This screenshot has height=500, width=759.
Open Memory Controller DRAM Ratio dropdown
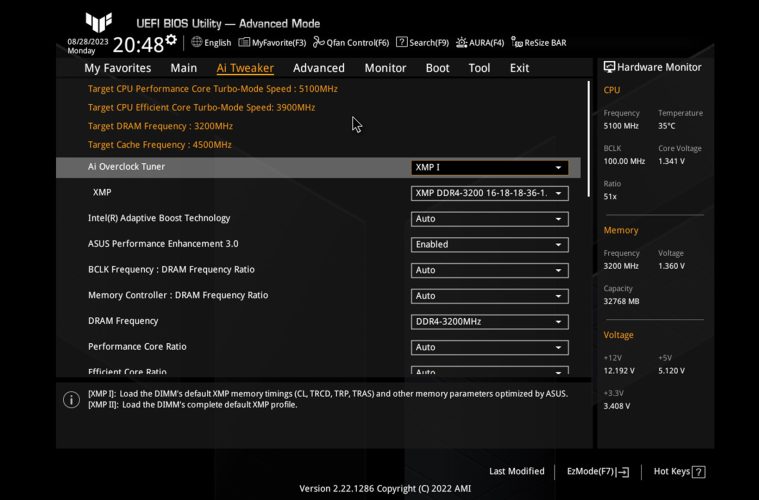tap(489, 296)
